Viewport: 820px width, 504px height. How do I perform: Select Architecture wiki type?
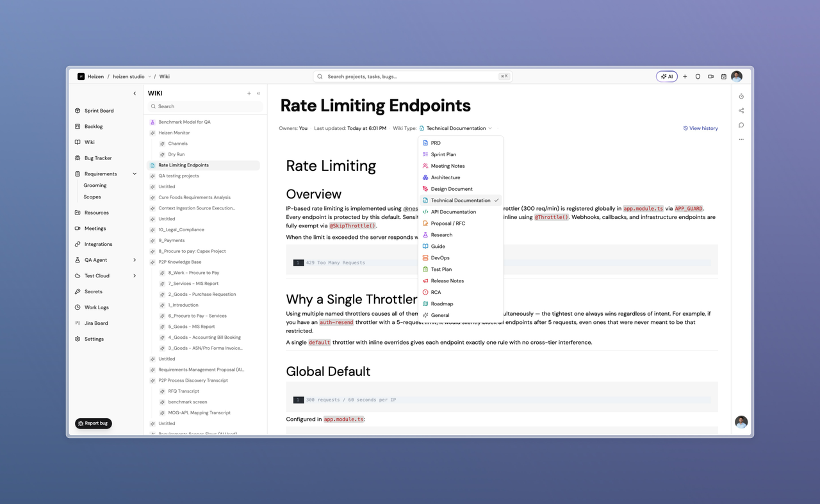click(x=461, y=177)
